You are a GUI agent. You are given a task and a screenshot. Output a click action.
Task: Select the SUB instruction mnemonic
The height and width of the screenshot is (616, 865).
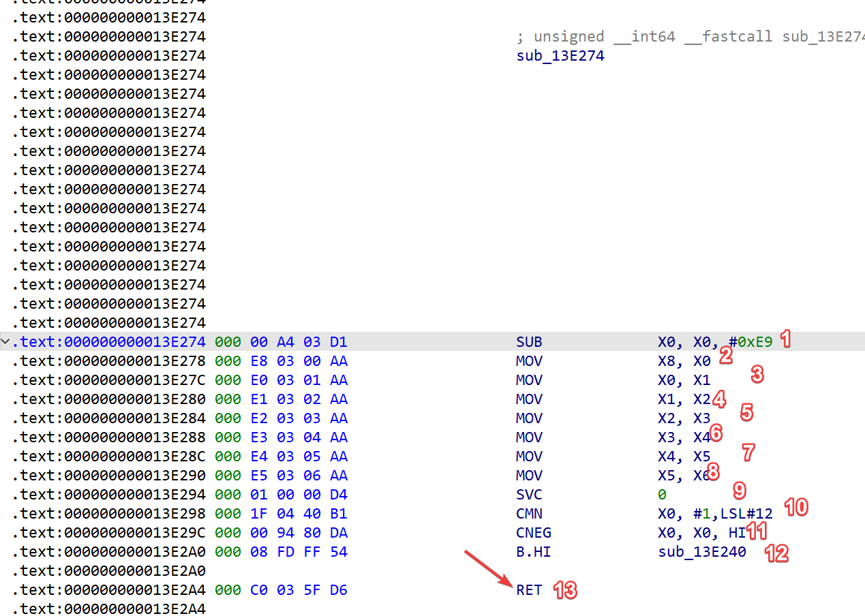529,342
